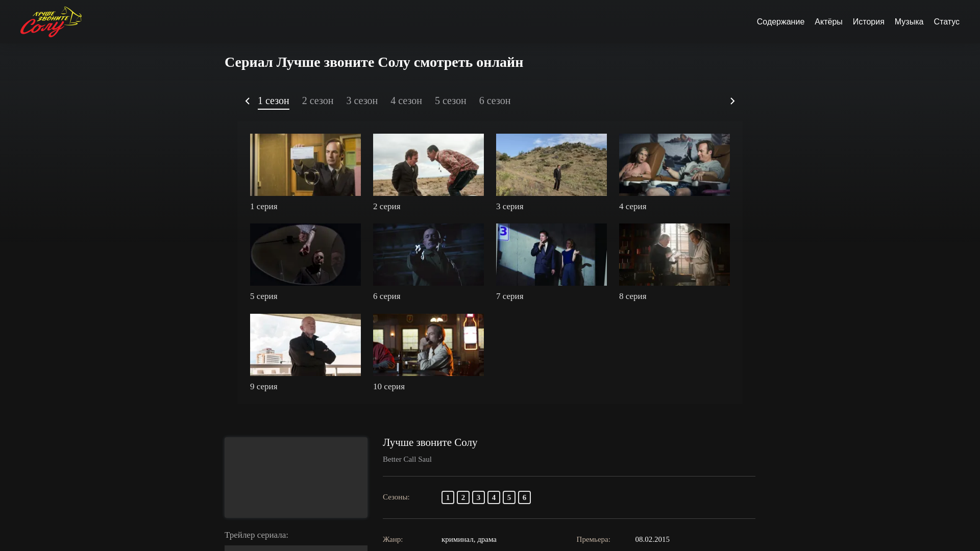Click the Better Call Saul subtitle text

point(407,459)
